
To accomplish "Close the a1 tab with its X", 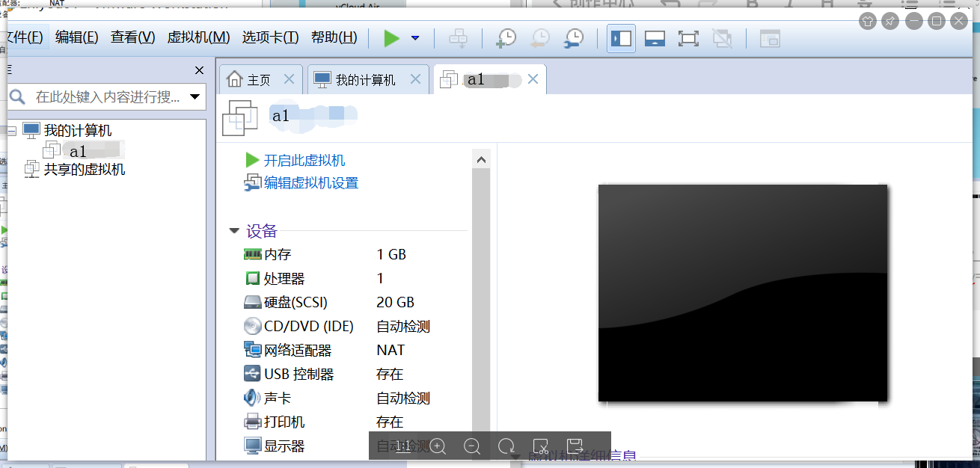I will coord(533,79).
